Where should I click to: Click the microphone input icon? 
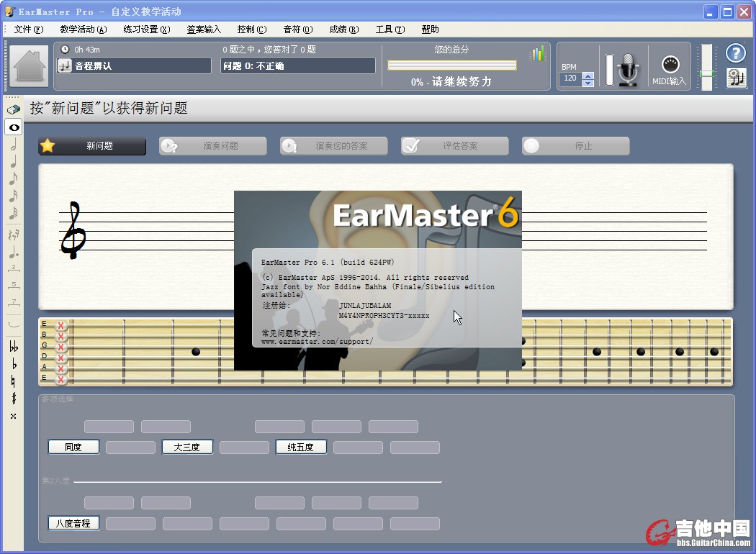tap(629, 69)
